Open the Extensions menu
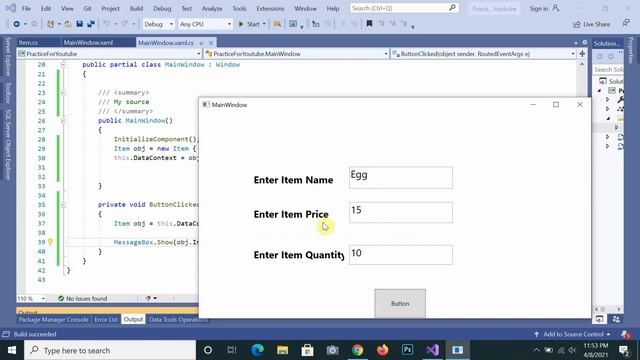The image size is (640, 360). (x=270, y=8)
